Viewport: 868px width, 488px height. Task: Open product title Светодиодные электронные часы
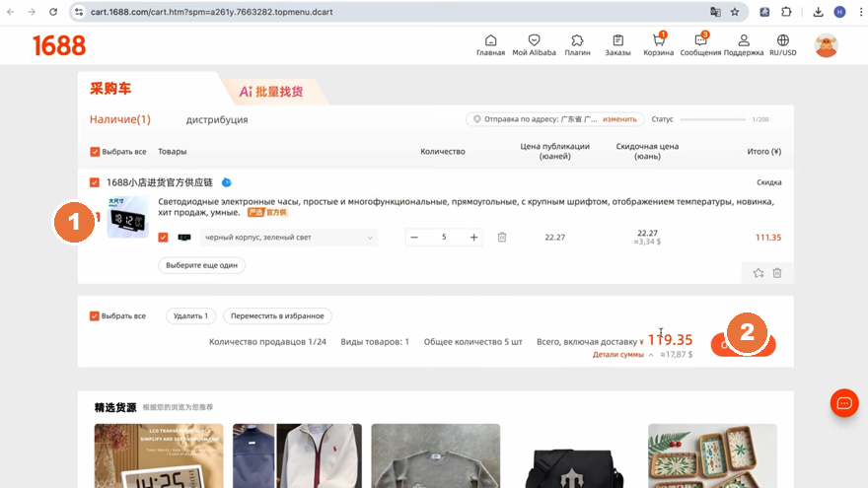coord(466,206)
